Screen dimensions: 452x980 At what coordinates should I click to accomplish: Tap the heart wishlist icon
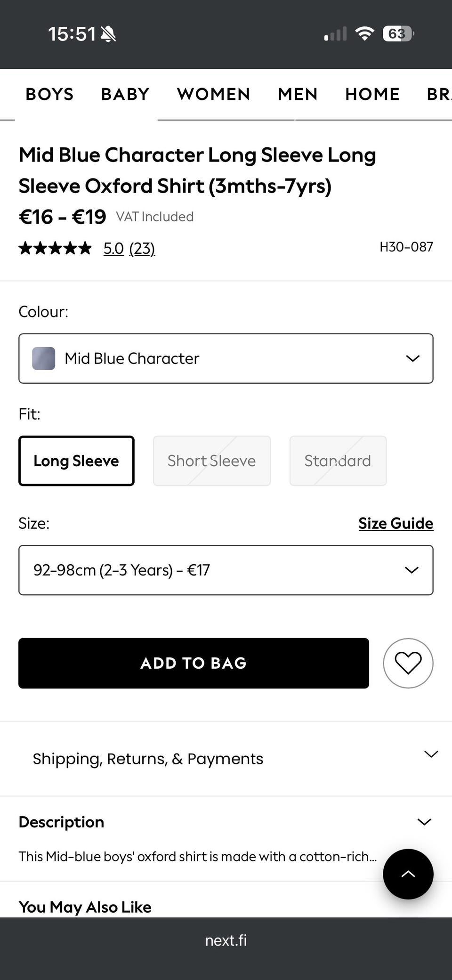(x=408, y=663)
